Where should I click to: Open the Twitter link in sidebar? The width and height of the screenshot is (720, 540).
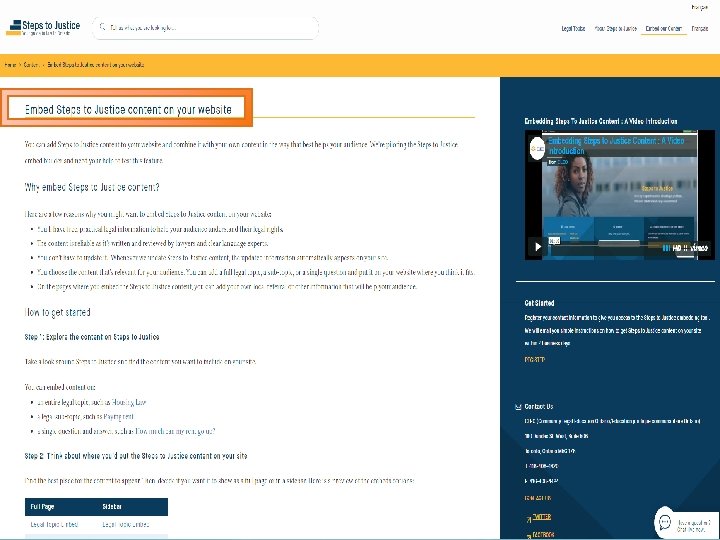541,517
